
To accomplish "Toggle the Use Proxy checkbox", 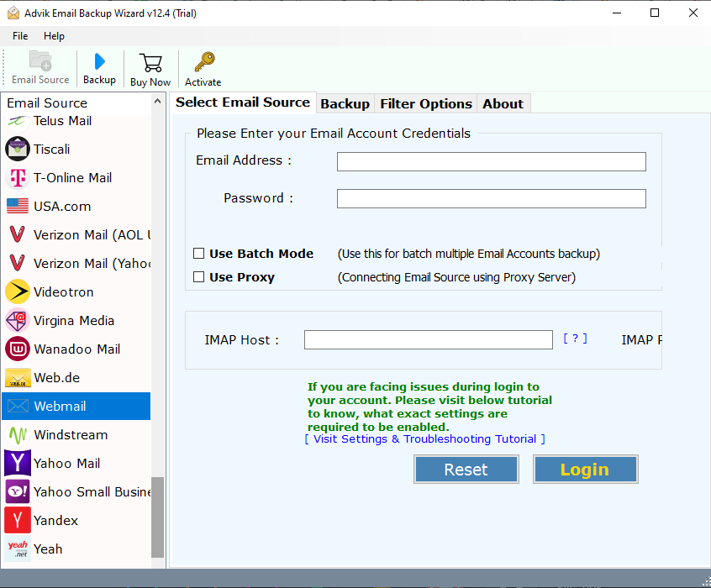I will coord(198,276).
